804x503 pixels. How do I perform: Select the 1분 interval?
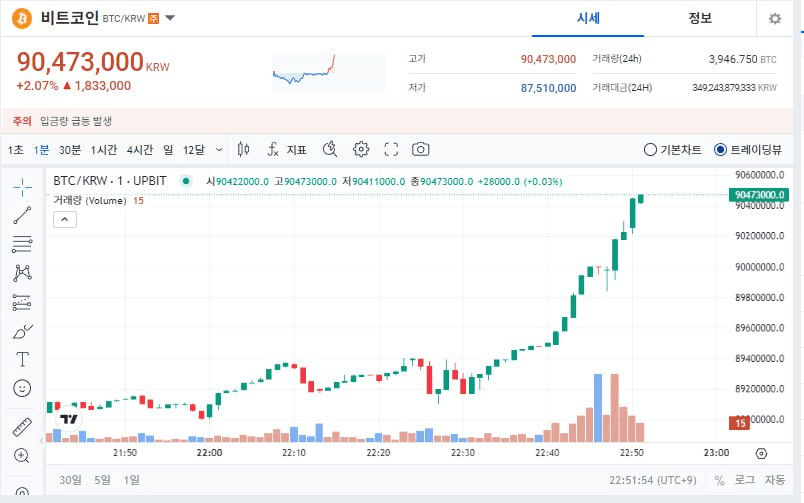click(42, 150)
